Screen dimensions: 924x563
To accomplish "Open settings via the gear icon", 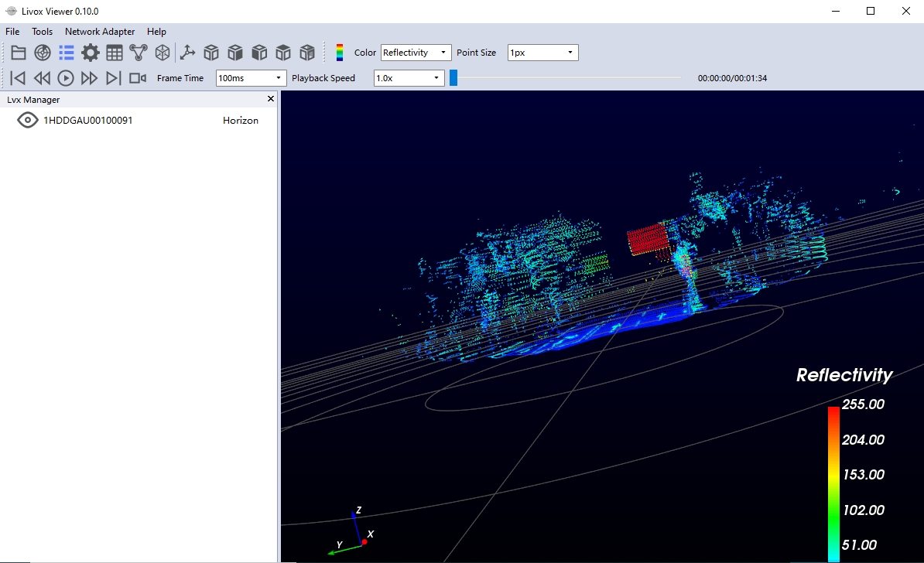I will [91, 53].
